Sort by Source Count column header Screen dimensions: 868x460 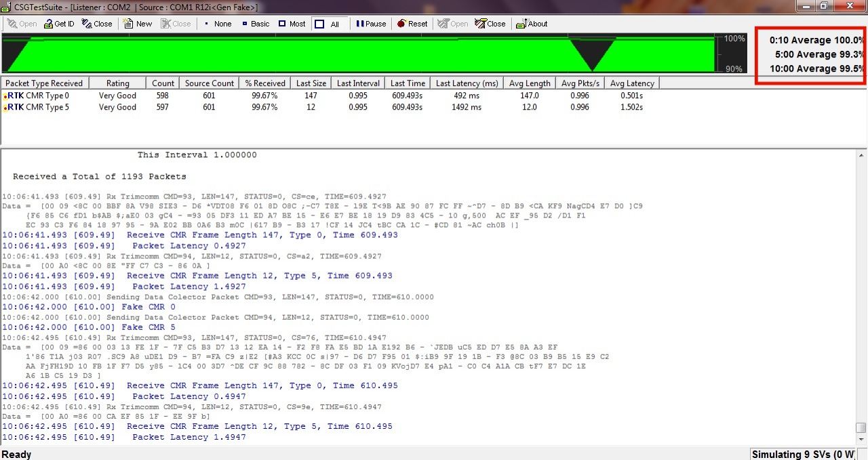click(x=209, y=83)
